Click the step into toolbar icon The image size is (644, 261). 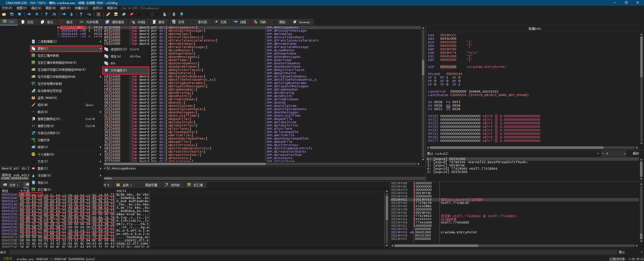[x=46, y=14]
